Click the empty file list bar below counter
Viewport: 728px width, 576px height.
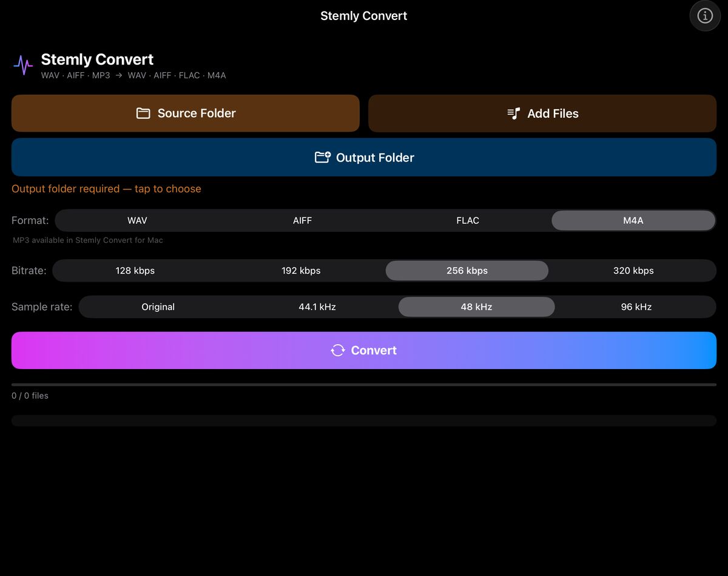click(364, 421)
